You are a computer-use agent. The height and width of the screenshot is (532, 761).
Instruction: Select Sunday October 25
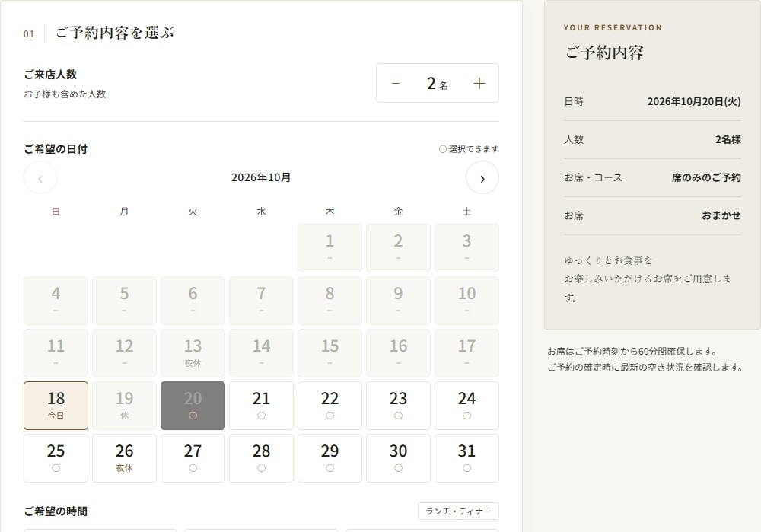(56, 457)
